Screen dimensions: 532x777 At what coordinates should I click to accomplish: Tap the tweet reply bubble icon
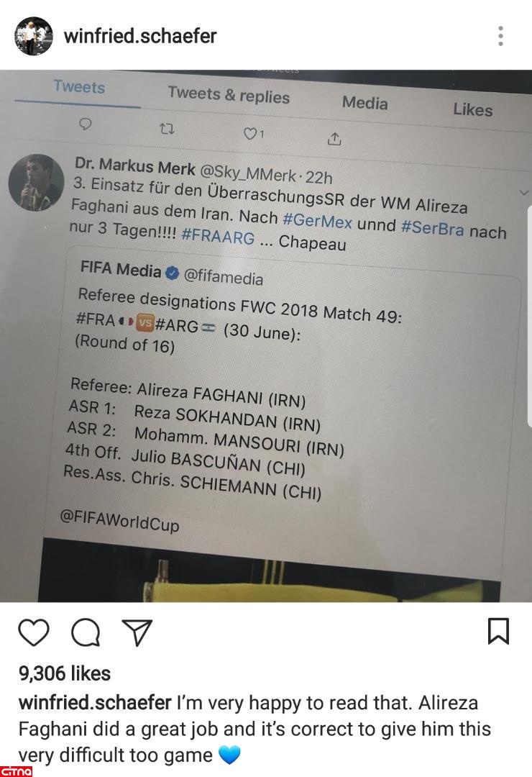86,124
